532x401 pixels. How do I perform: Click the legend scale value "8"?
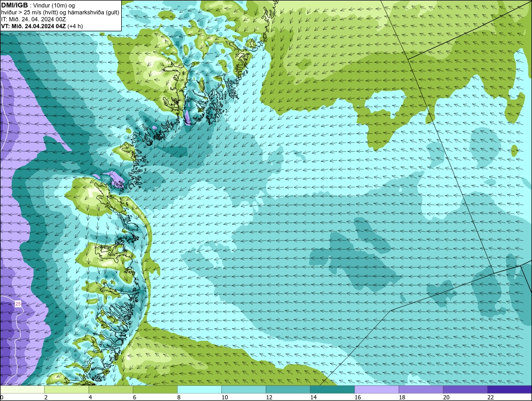pos(179,398)
